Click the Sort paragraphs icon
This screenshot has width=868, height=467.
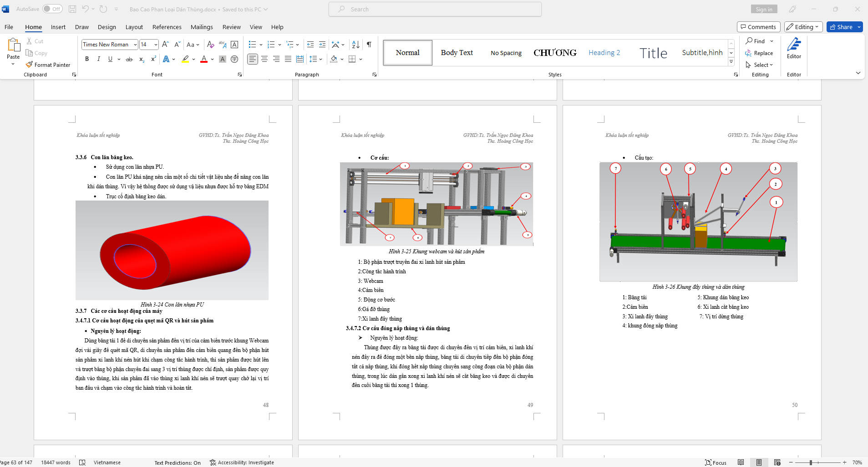tap(355, 45)
